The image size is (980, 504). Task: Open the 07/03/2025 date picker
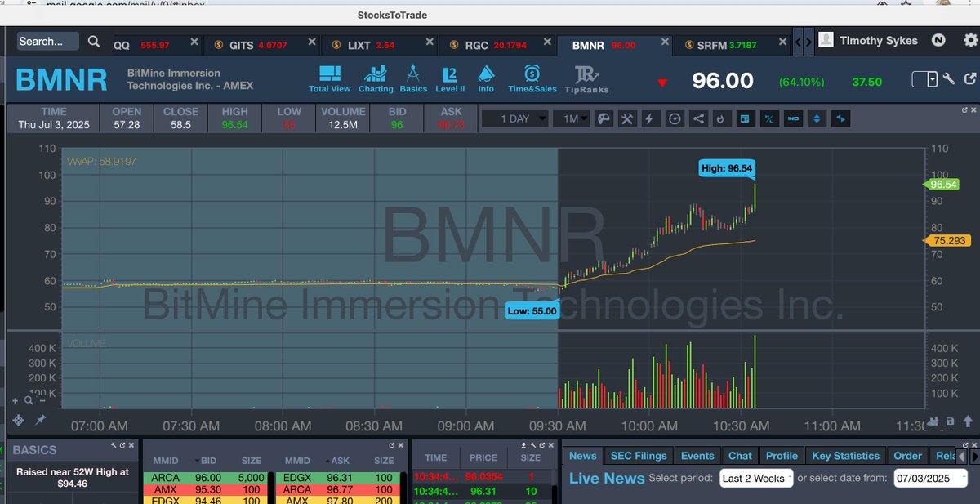pyautogui.click(x=930, y=478)
